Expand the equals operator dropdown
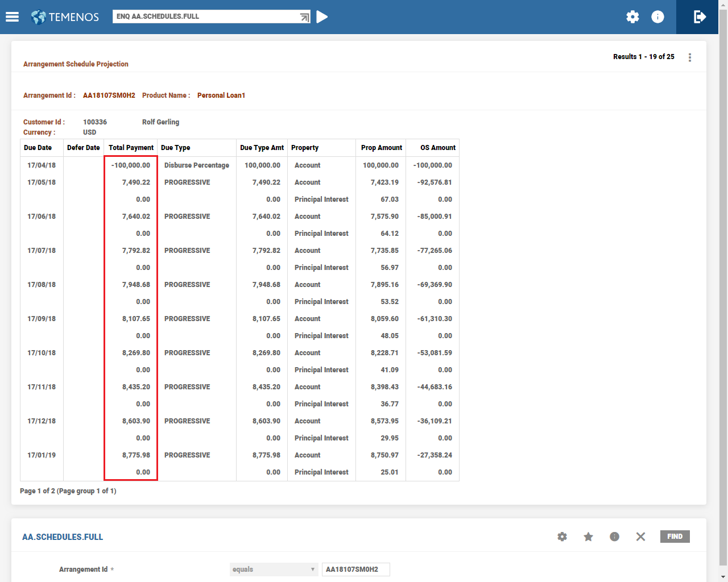728x582 pixels. pos(274,569)
